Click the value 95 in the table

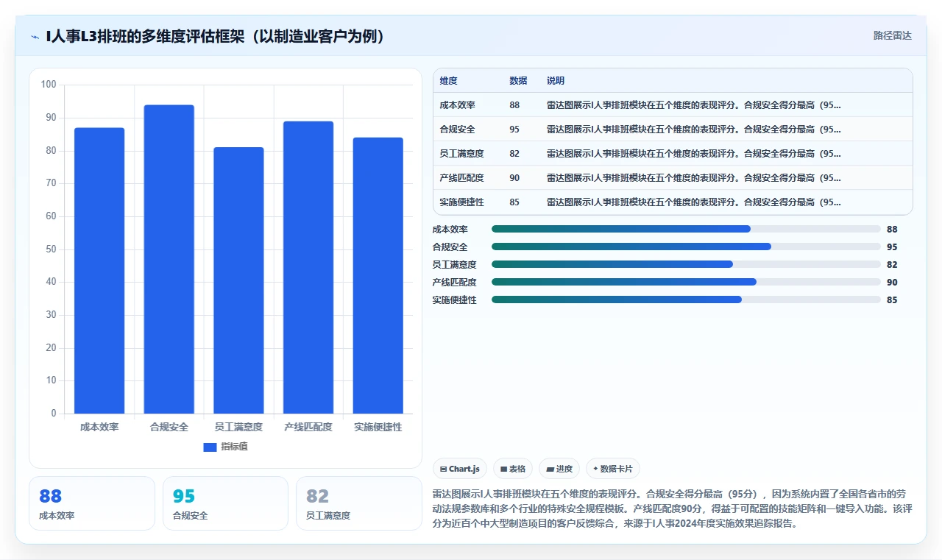[x=514, y=130]
